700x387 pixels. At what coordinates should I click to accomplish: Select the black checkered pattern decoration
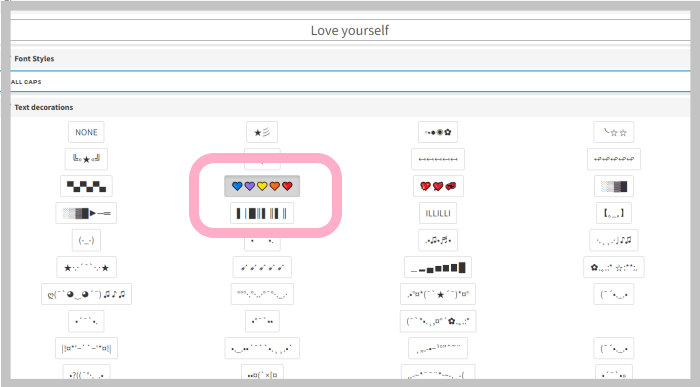[86, 186]
